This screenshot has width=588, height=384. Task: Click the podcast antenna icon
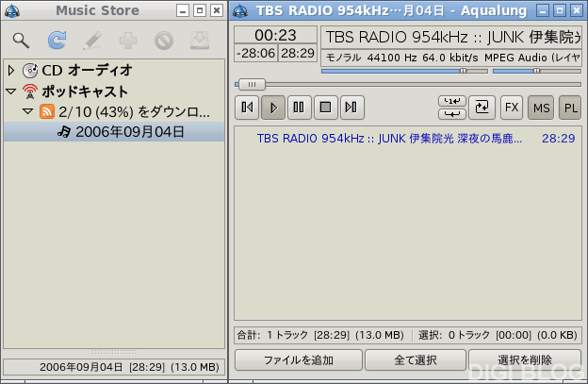click(x=30, y=92)
